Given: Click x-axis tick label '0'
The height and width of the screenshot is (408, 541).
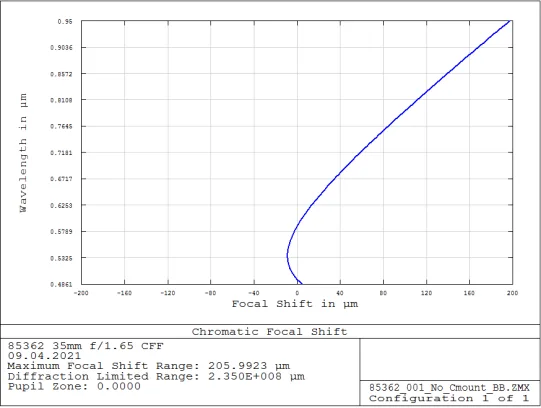Looking at the screenshot, I should [297, 293].
